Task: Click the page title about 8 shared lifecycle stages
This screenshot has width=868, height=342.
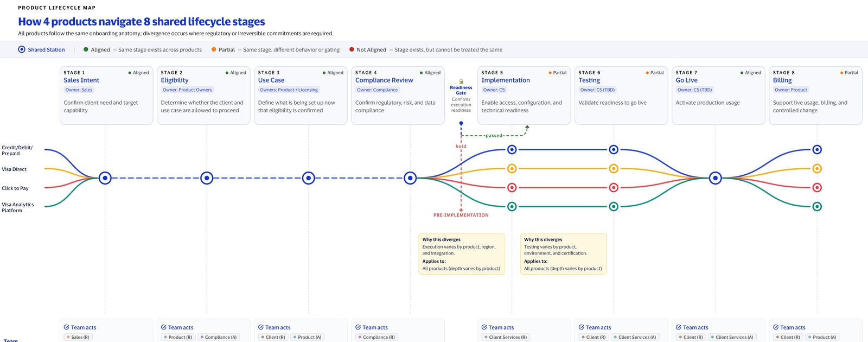Action: [142, 22]
